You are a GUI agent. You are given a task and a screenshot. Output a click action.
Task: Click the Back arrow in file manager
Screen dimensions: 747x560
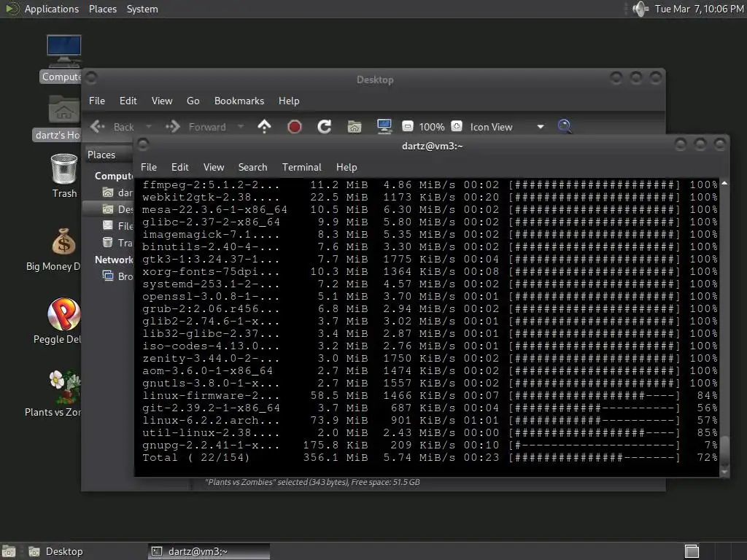(98, 127)
